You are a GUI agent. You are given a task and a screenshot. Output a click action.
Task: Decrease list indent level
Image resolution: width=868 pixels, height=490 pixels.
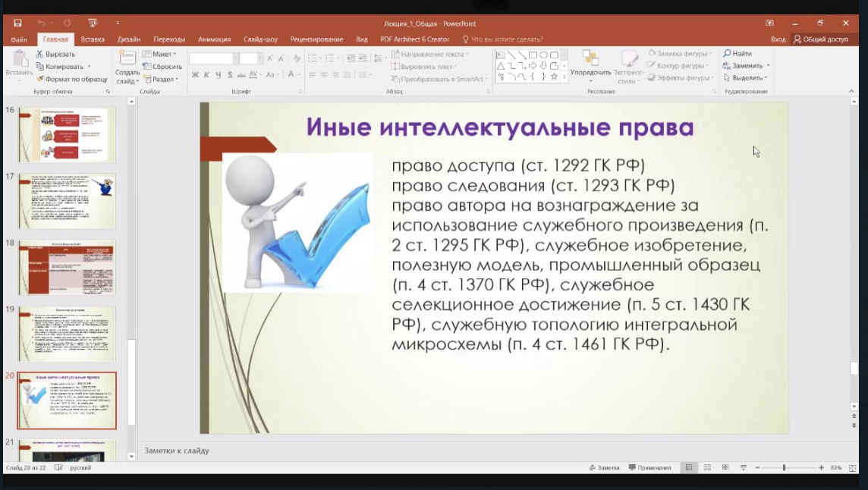tap(351, 58)
